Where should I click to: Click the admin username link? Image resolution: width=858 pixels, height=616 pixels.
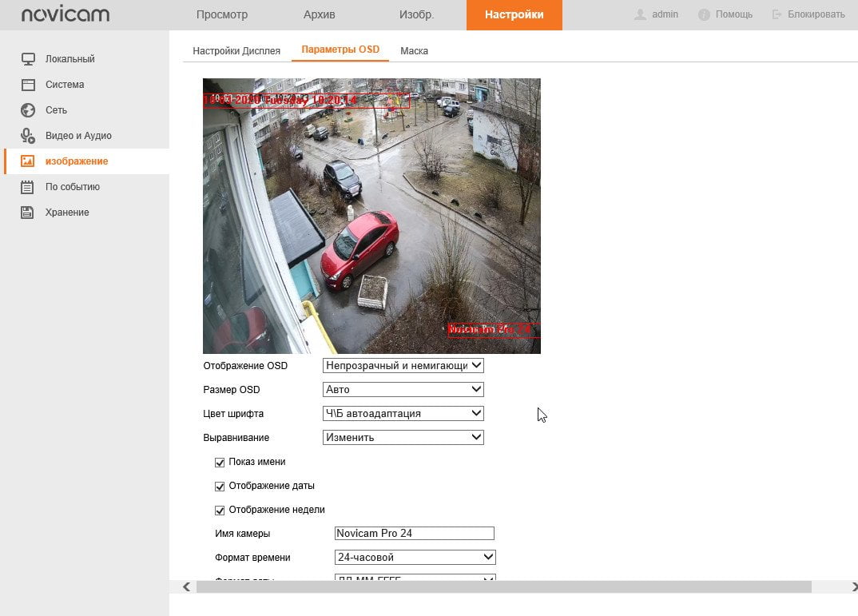(665, 14)
